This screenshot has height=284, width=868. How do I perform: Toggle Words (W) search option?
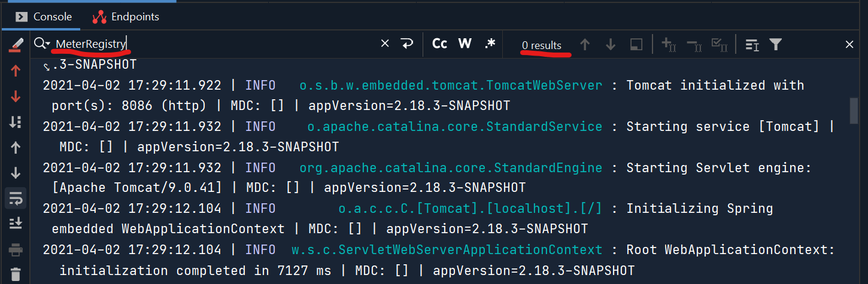[x=465, y=44]
